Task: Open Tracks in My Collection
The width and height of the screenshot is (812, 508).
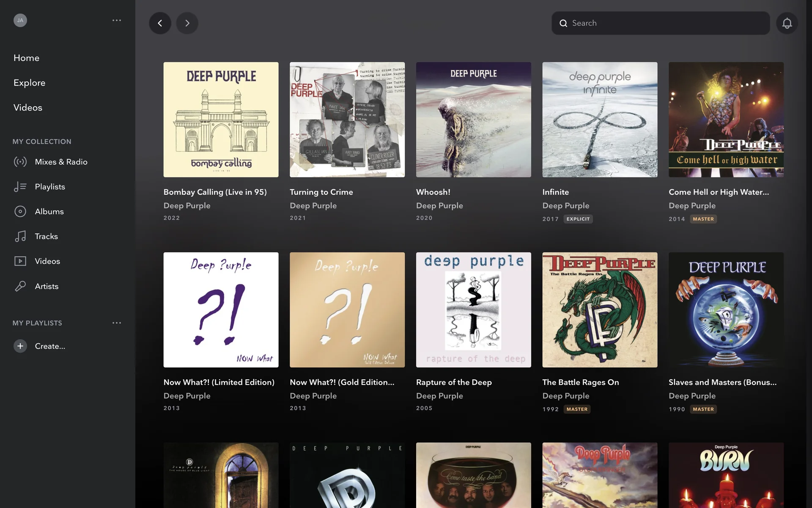Action: coord(46,237)
